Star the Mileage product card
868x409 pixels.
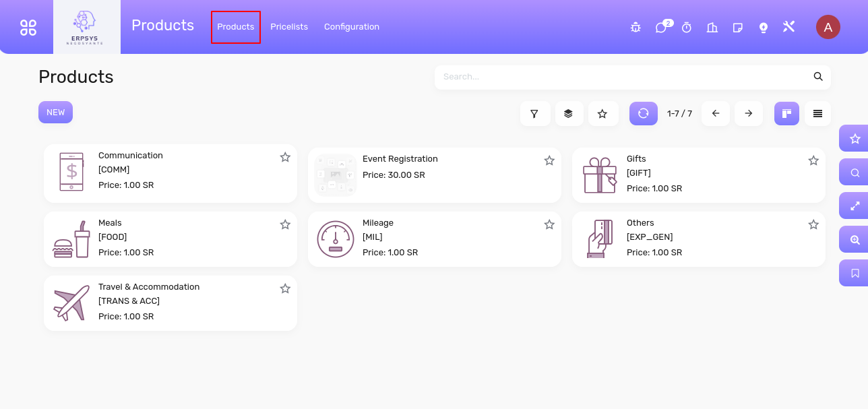click(x=549, y=224)
